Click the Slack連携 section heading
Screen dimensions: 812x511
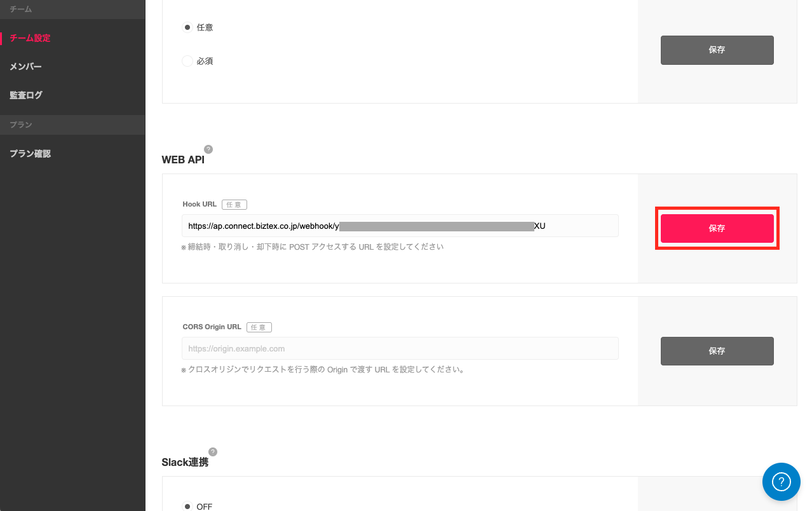point(185,462)
